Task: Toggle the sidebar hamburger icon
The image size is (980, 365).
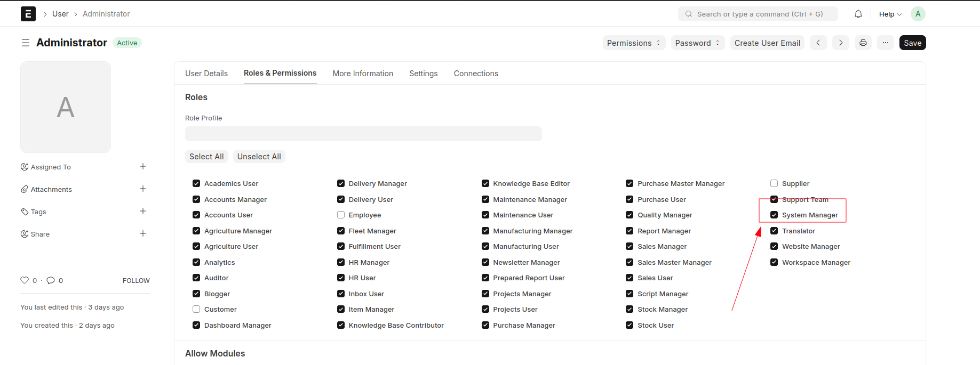Action: [25, 43]
